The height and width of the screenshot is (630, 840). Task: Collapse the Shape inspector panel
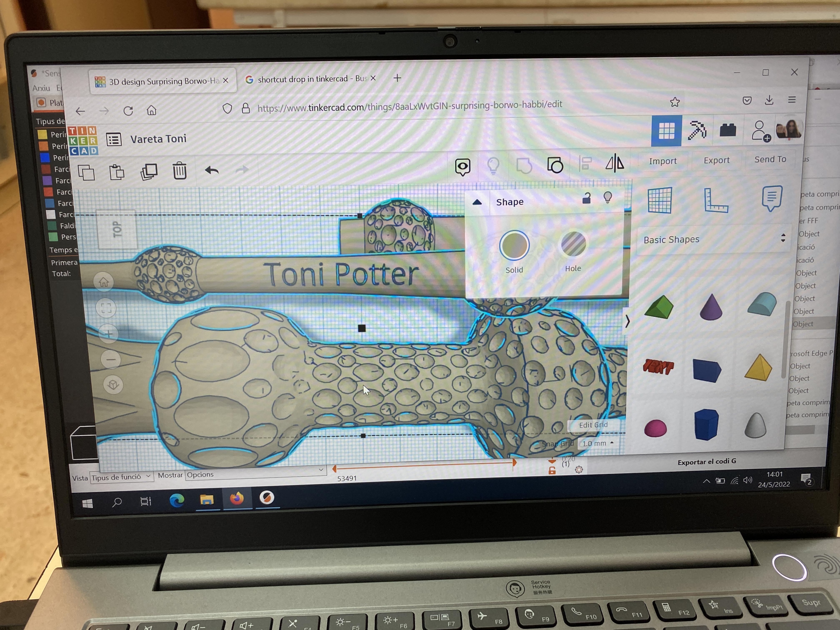click(x=477, y=202)
